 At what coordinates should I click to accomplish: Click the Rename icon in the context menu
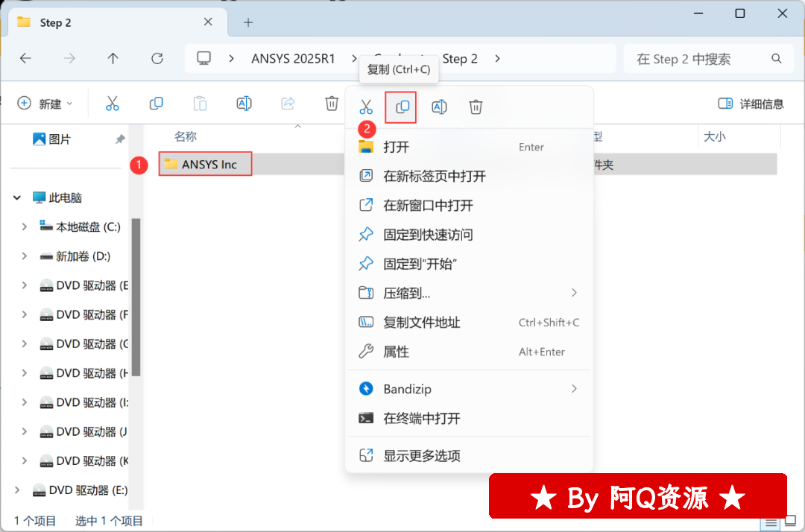(x=439, y=107)
